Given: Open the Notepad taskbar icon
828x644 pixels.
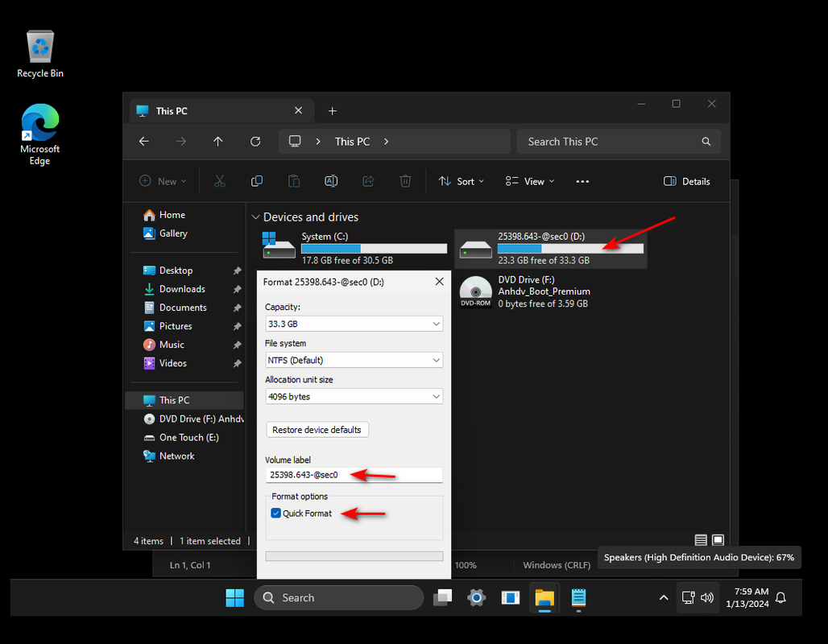Looking at the screenshot, I should [x=579, y=597].
